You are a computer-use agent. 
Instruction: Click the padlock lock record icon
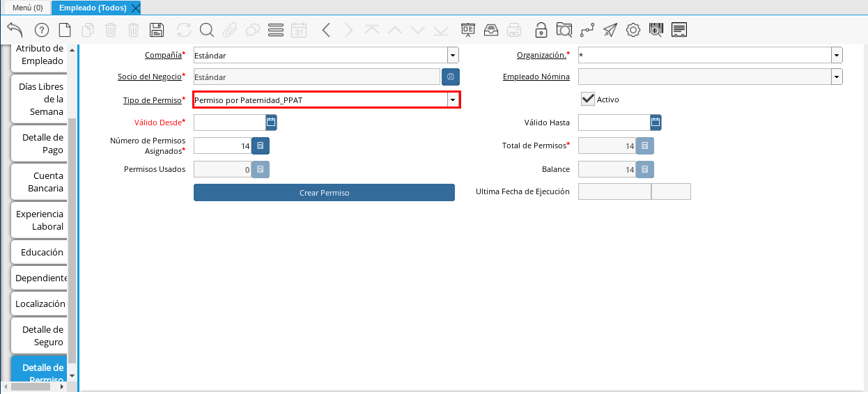[541, 30]
